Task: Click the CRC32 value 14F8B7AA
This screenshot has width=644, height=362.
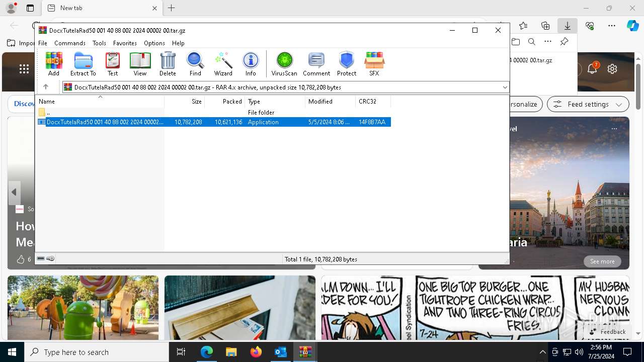Action: (372, 122)
